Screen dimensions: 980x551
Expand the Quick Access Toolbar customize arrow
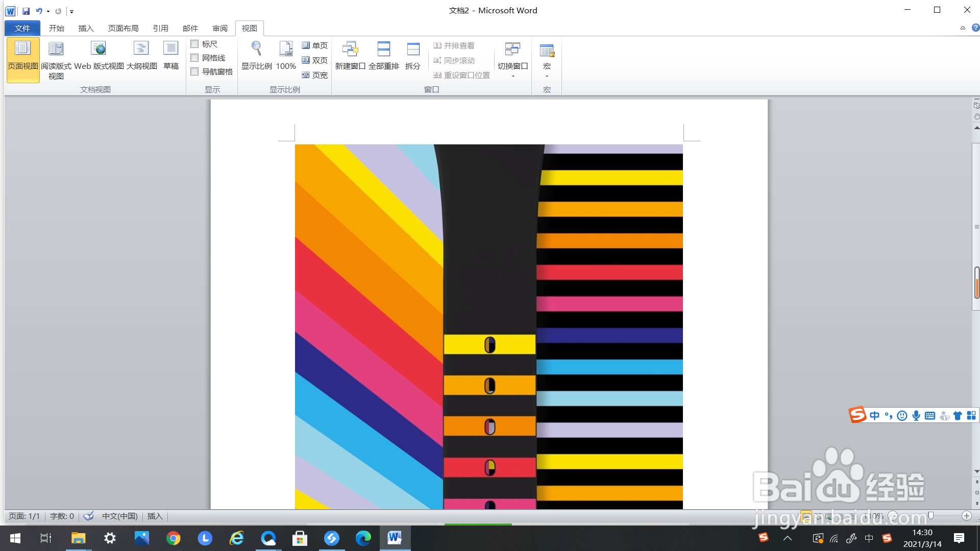click(71, 11)
